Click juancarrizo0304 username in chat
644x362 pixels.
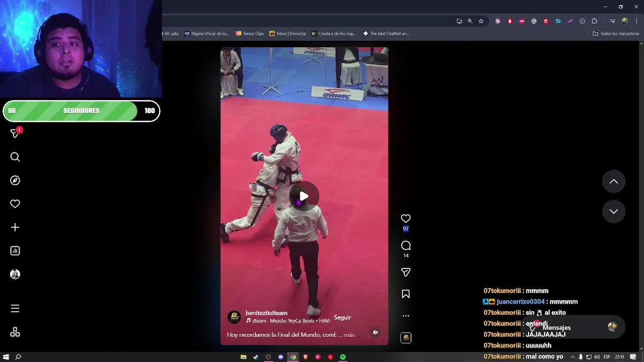(x=521, y=302)
